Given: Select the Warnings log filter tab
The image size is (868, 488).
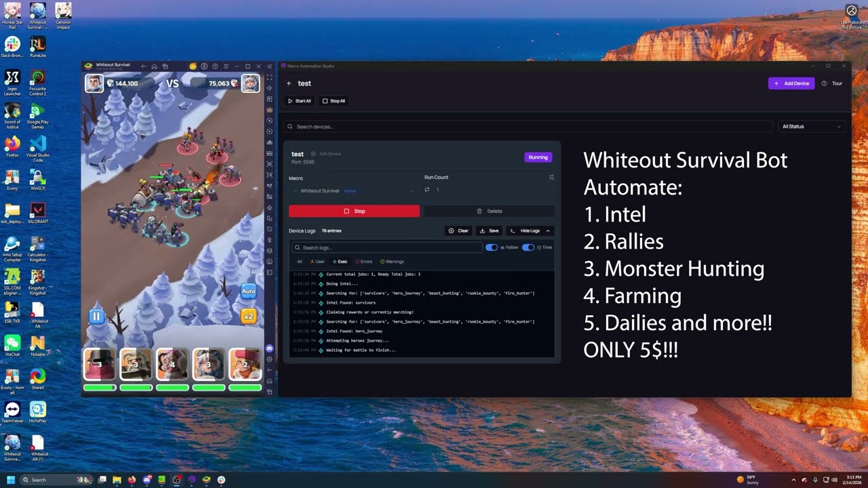Looking at the screenshot, I should pyautogui.click(x=392, y=262).
